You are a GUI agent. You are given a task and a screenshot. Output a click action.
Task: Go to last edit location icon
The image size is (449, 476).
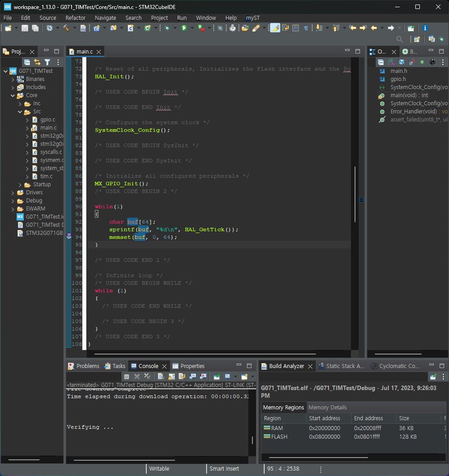pyautogui.click(x=352, y=28)
